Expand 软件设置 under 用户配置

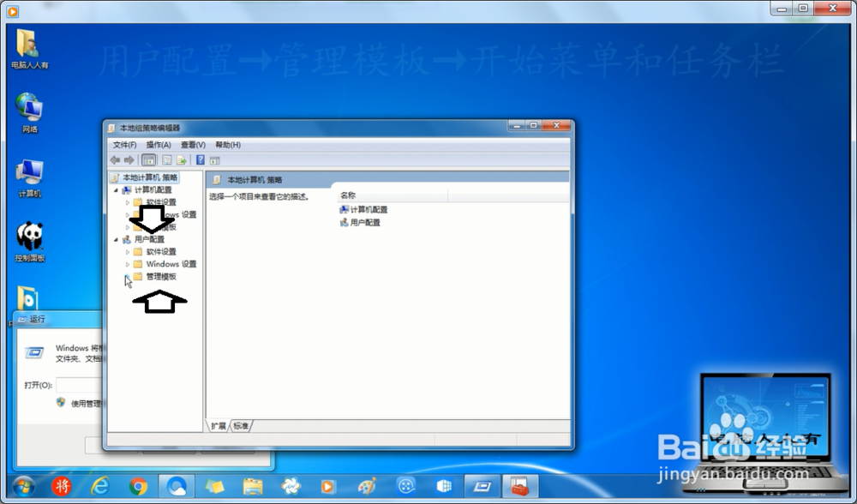point(128,252)
